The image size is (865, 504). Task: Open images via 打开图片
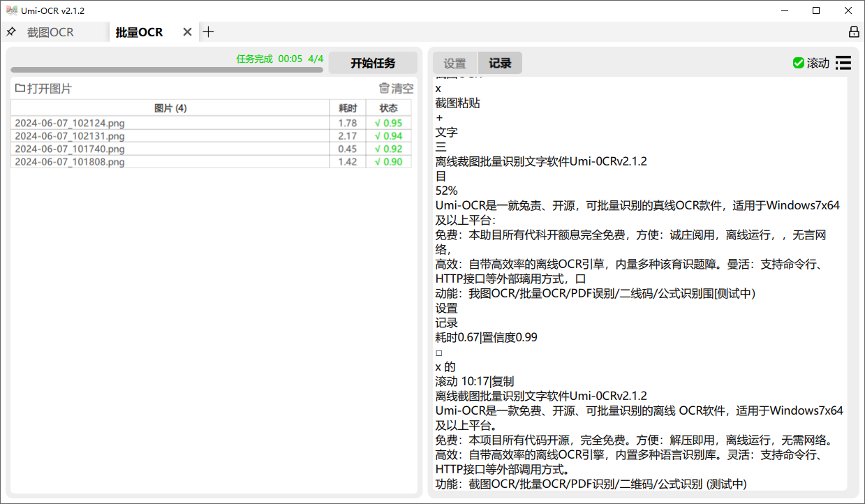pos(43,89)
